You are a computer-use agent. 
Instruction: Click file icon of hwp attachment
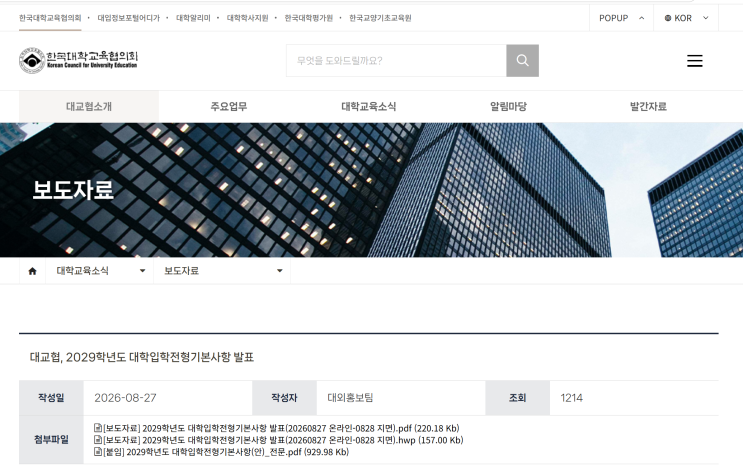pos(98,440)
